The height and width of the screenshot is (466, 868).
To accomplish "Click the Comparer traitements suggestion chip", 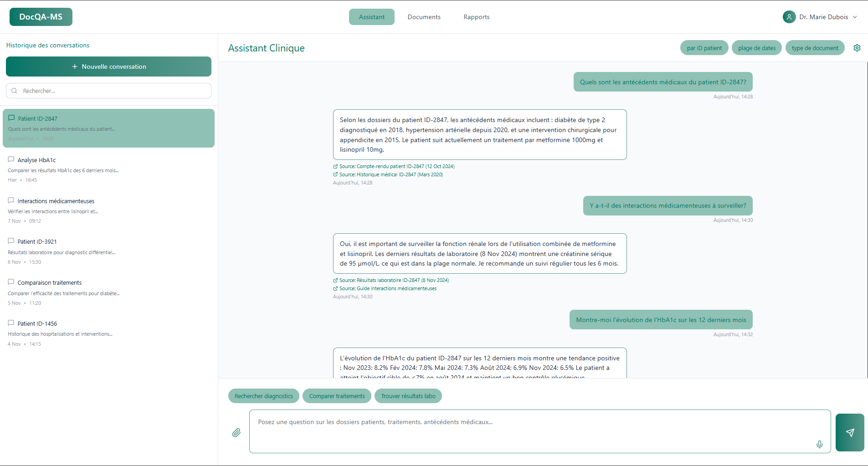I will (337, 396).
